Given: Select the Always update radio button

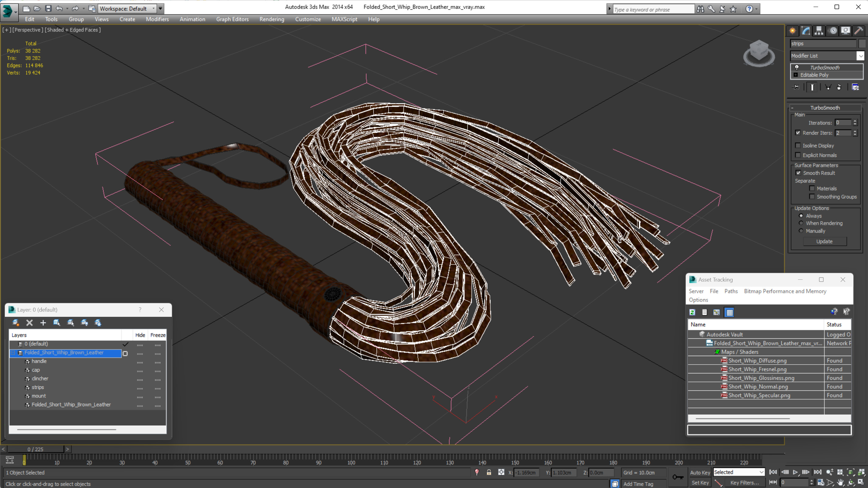Looking at the screenshot, I should [x=801, y=216].
